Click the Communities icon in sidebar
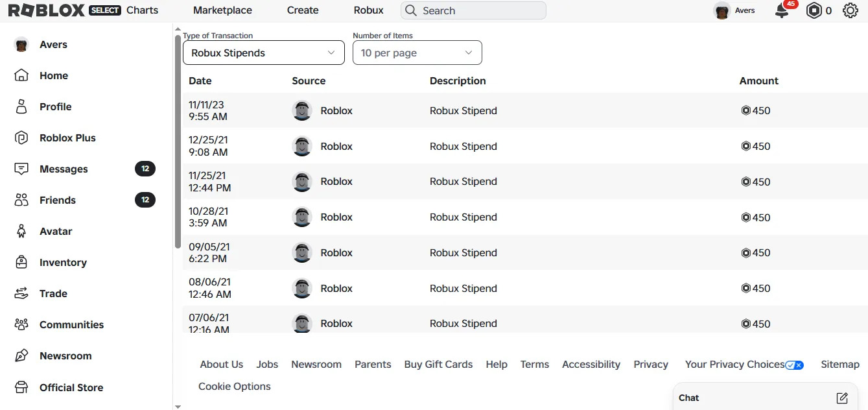The width and height of the screenshot is (868, 410). point(21,324)
